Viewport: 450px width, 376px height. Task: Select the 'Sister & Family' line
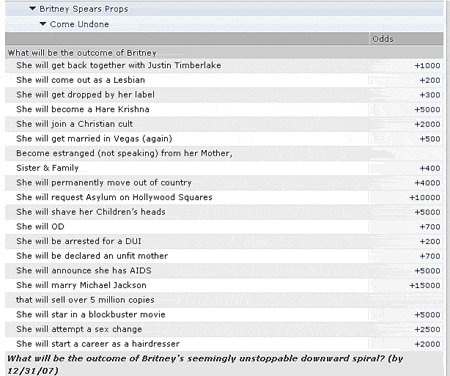tap(48, 168)
